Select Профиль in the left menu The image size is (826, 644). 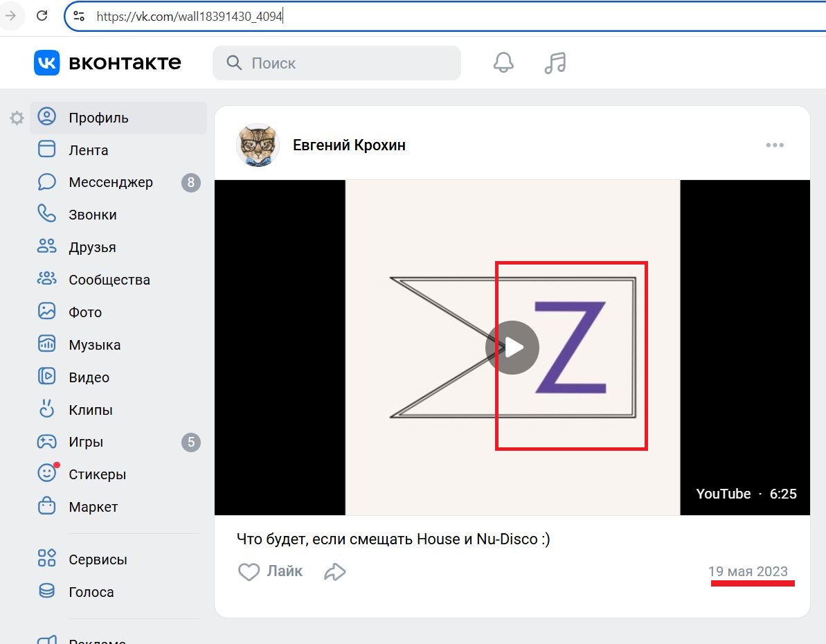98,118
